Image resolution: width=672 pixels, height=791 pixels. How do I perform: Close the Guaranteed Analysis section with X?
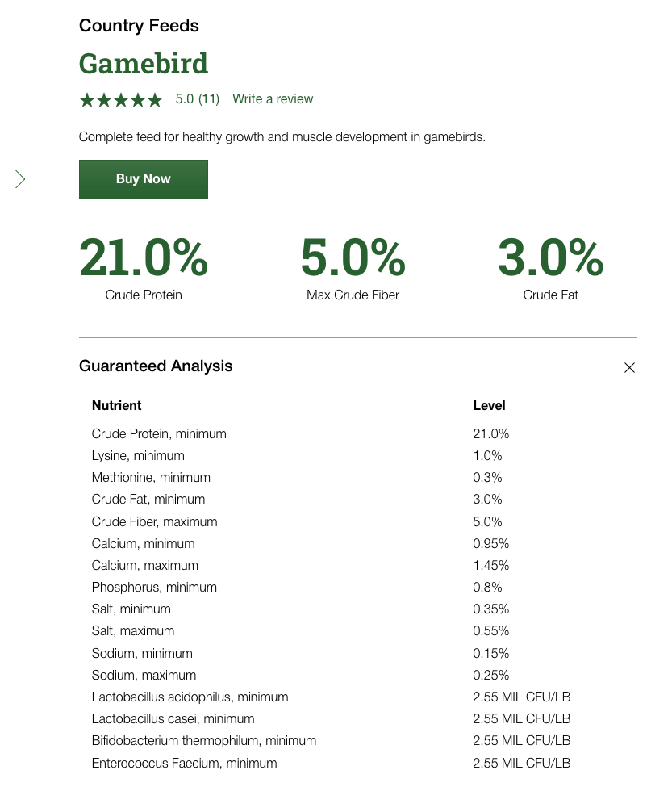[x=630, y=368]
